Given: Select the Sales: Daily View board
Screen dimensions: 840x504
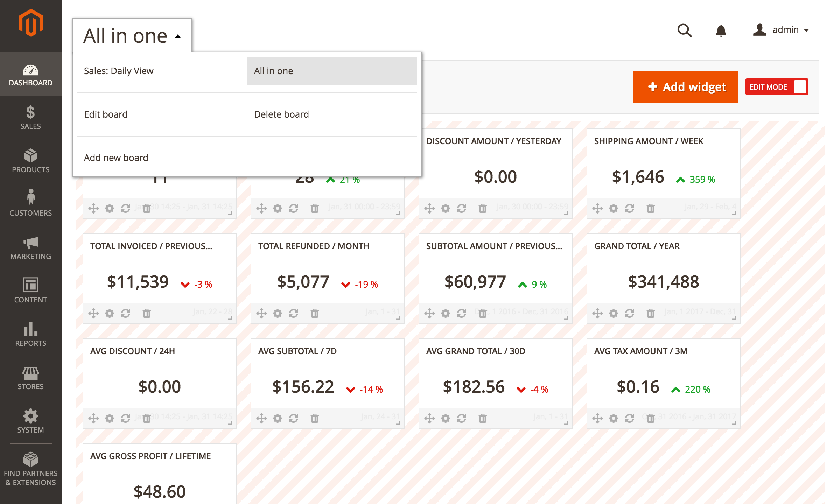Looking at the screenshot, I should click(119, 71).
